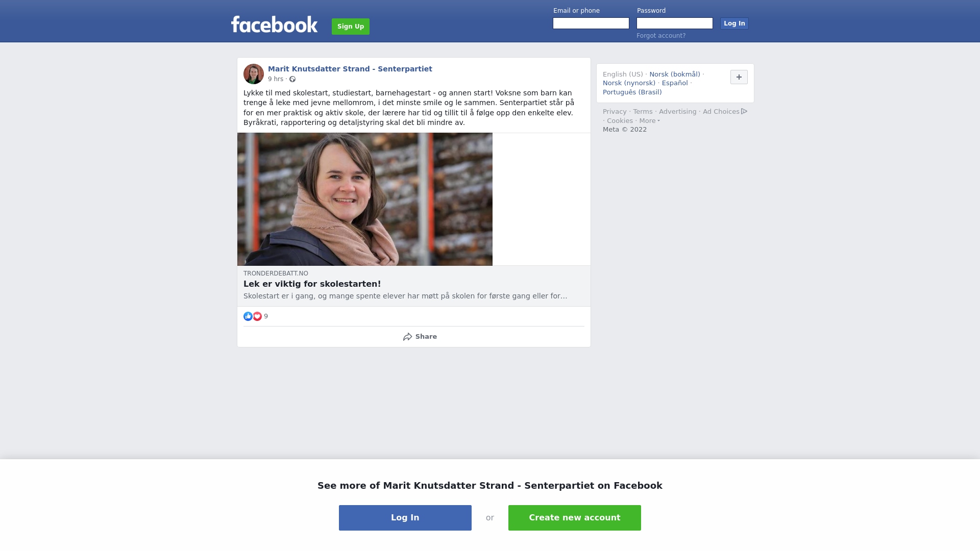Open the plus button for more languages
Screen dimensions: 980x551
click(739, 77)
